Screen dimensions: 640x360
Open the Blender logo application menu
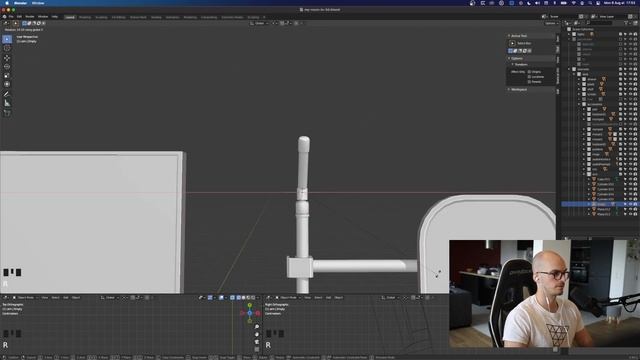point(4,17)
